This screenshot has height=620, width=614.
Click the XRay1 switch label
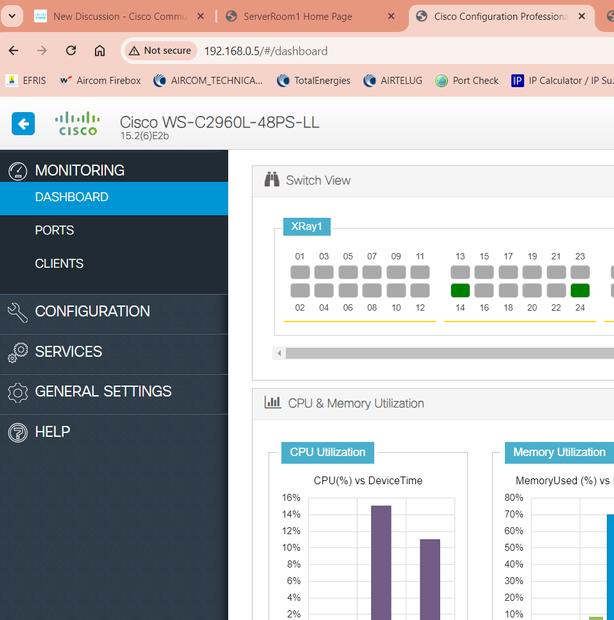(x=307, y=227)
